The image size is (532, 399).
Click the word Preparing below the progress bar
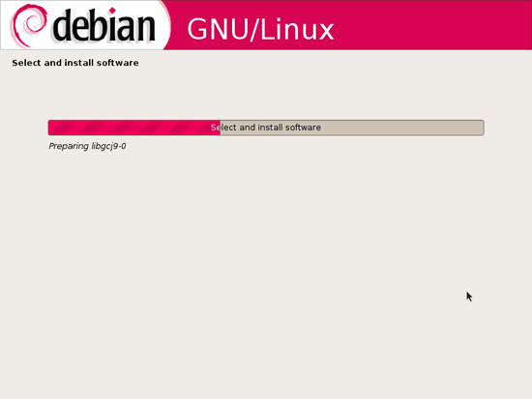[x=69, y=146]
